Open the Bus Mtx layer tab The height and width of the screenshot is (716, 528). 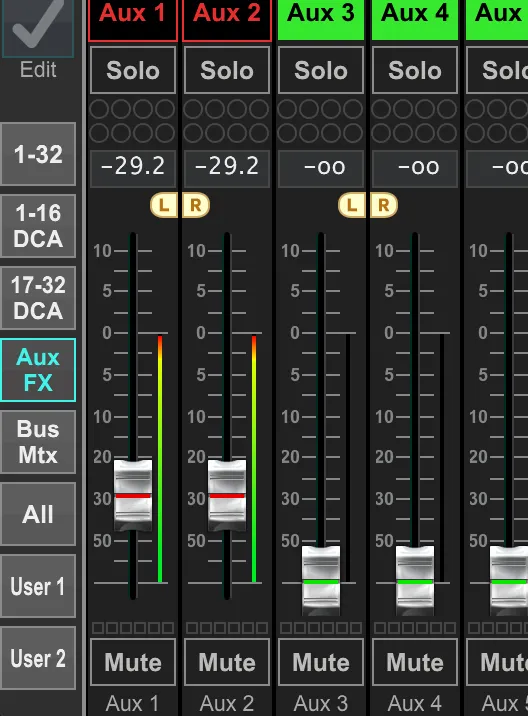(38, 442)
